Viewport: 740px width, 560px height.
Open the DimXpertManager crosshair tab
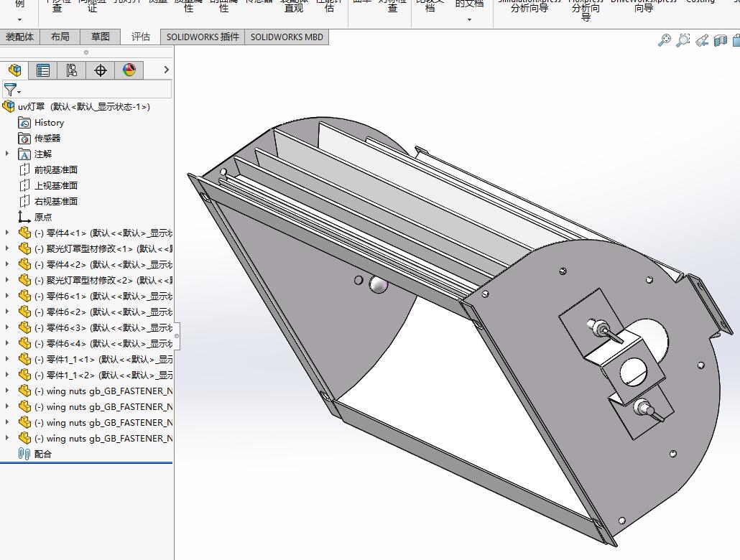click(101, 70)
